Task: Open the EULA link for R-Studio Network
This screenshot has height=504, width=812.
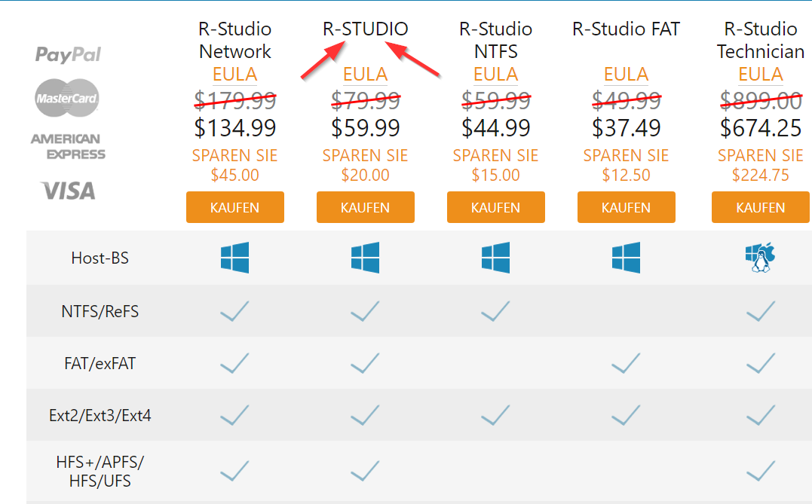Action: tap(234, 75)
